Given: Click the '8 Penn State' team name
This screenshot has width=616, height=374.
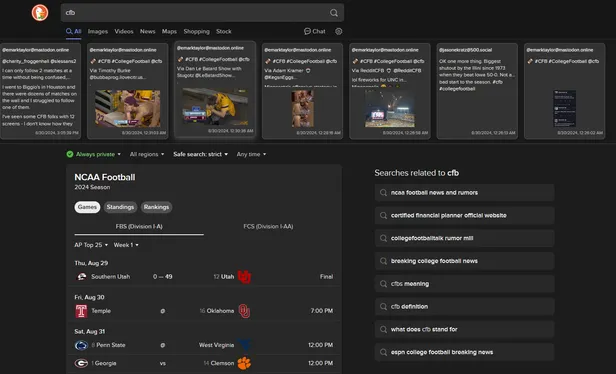Looking at the screenshot, I should [108, 345].
